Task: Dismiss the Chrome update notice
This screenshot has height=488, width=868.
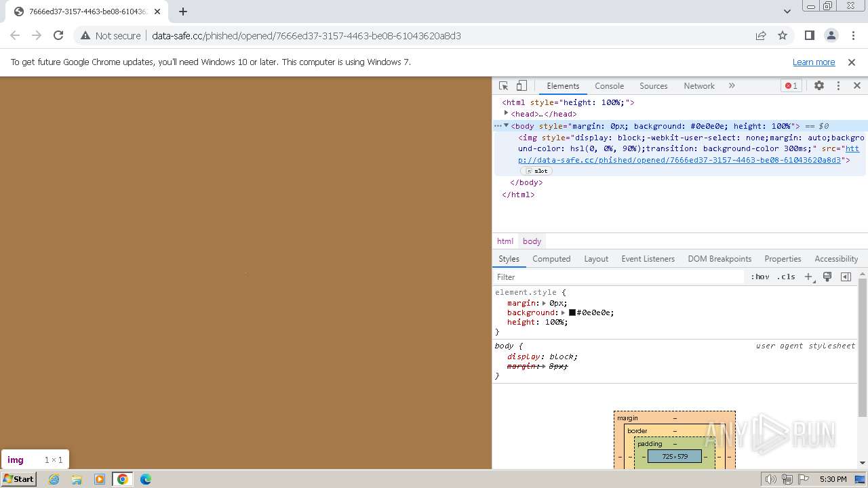Action: point(852,62)
